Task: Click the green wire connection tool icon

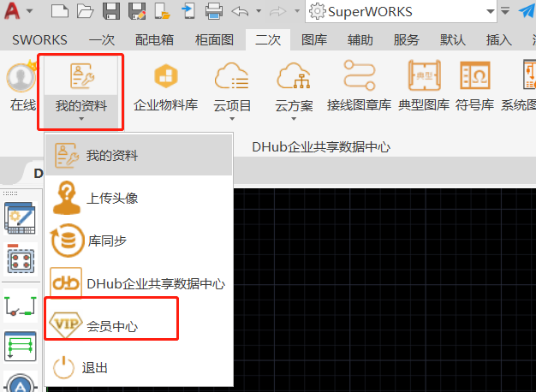Action: (x=21, y=306)
